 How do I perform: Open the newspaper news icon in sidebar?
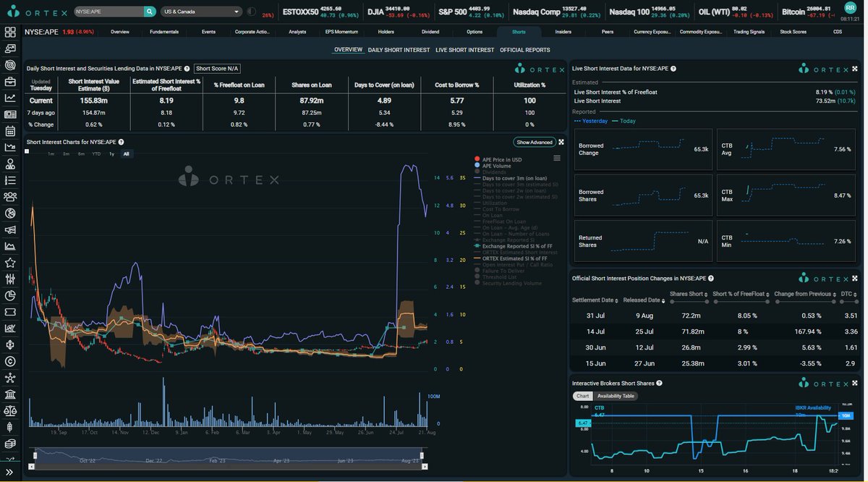point(10,114)
